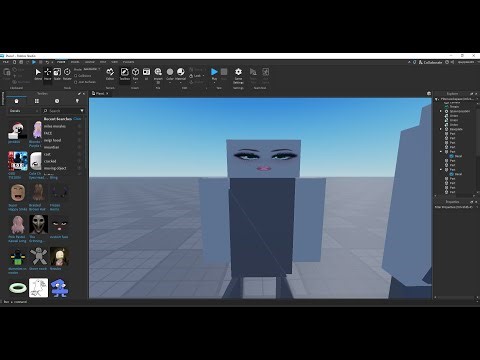Open the UI editor button
Screen dimensions: 480x360
[x=146, y=74]
